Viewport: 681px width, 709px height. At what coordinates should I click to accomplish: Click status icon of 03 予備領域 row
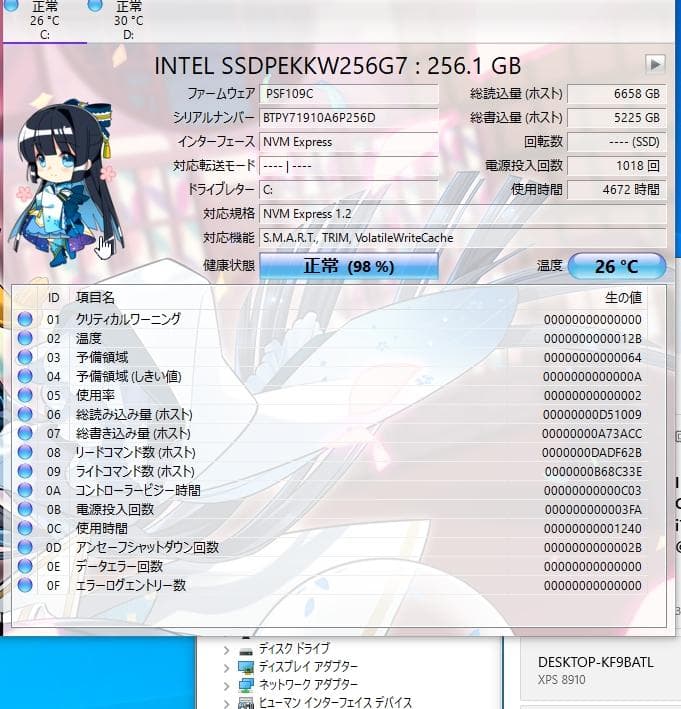(x=25, y=357)
